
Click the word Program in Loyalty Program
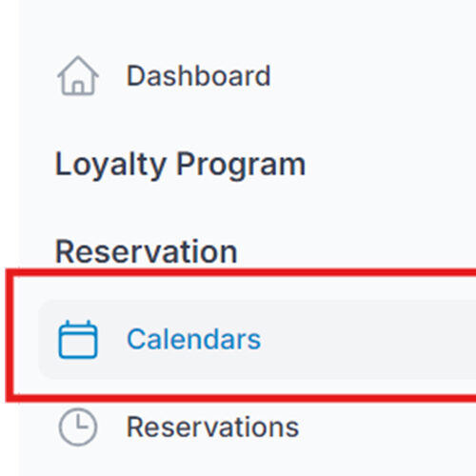[241, 166]
